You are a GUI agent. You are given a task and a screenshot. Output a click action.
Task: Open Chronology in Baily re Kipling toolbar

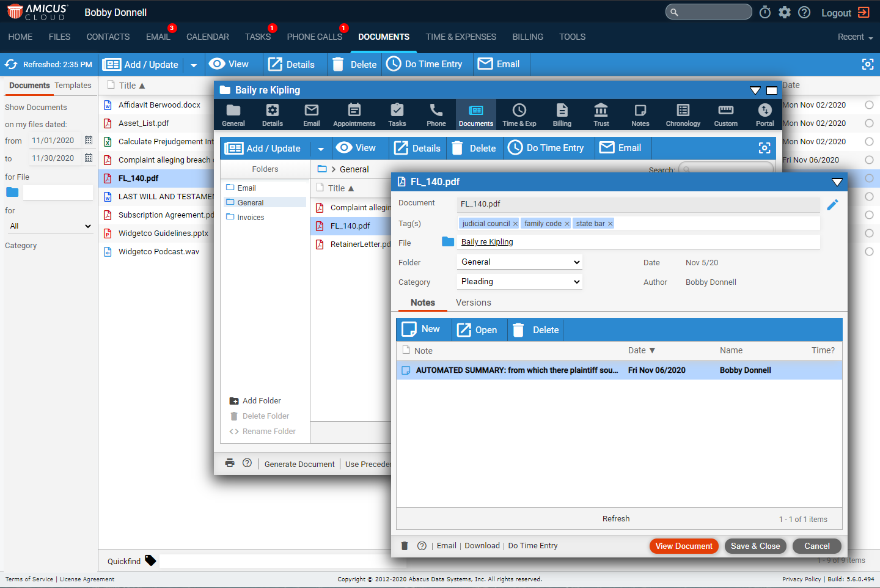pos(683,115)
